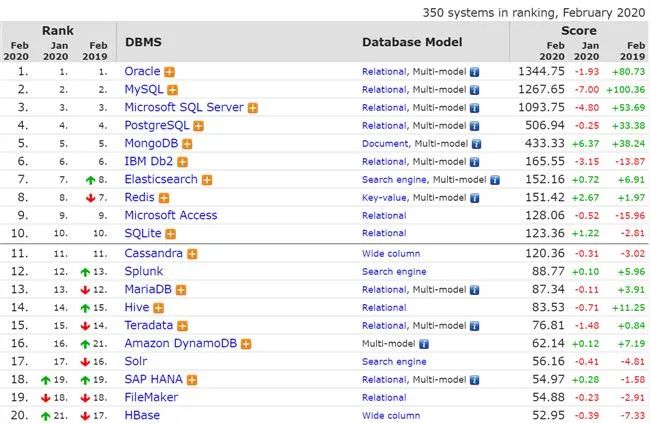Click the plus icon beside SAP HANA

(193, 380)
